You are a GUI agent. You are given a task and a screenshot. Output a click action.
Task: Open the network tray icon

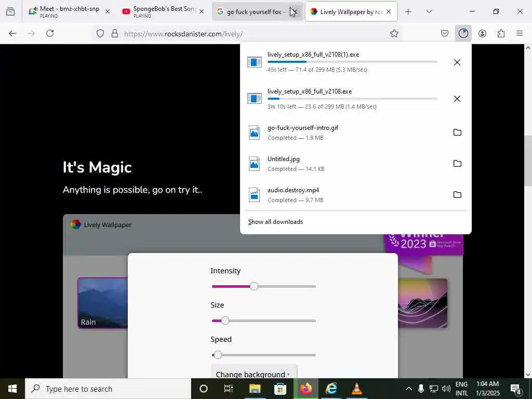click(x=434, y=389)
